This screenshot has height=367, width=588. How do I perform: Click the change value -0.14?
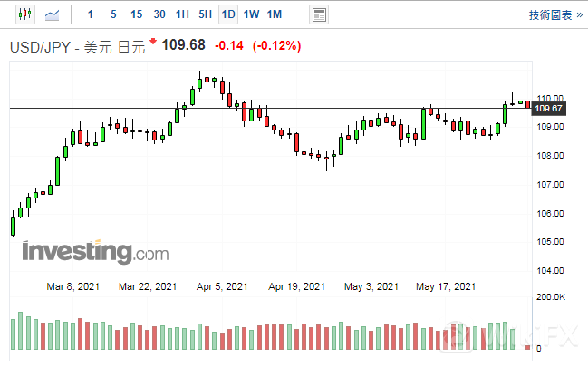[x=229, y=46]
